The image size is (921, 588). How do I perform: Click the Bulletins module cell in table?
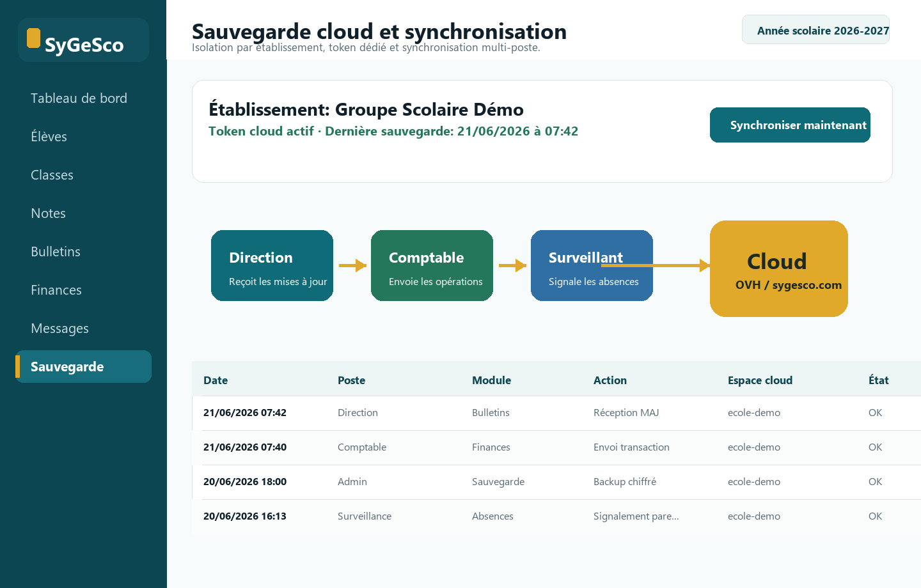[491, 413]
